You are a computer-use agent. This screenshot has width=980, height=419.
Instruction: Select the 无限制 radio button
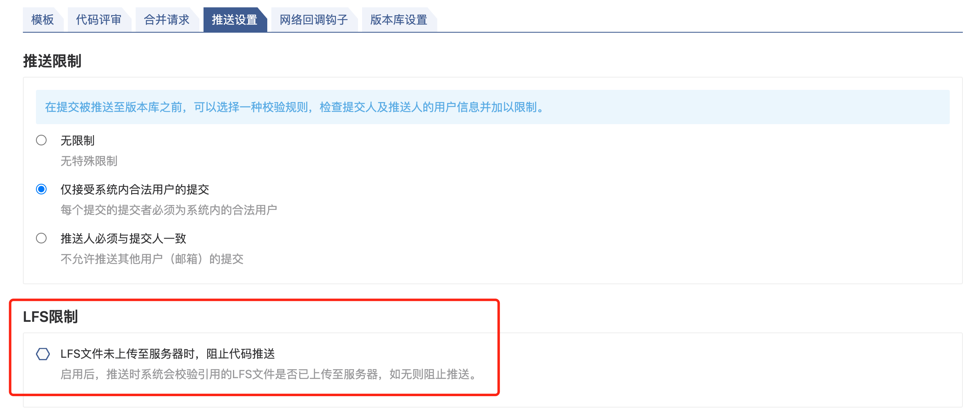(x=41, y=140)
